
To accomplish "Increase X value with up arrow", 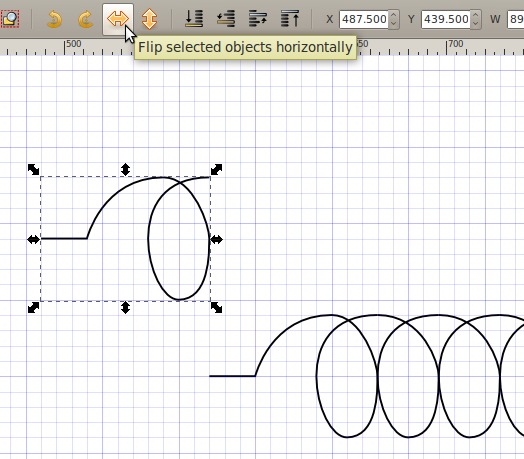I will (393, 15).
